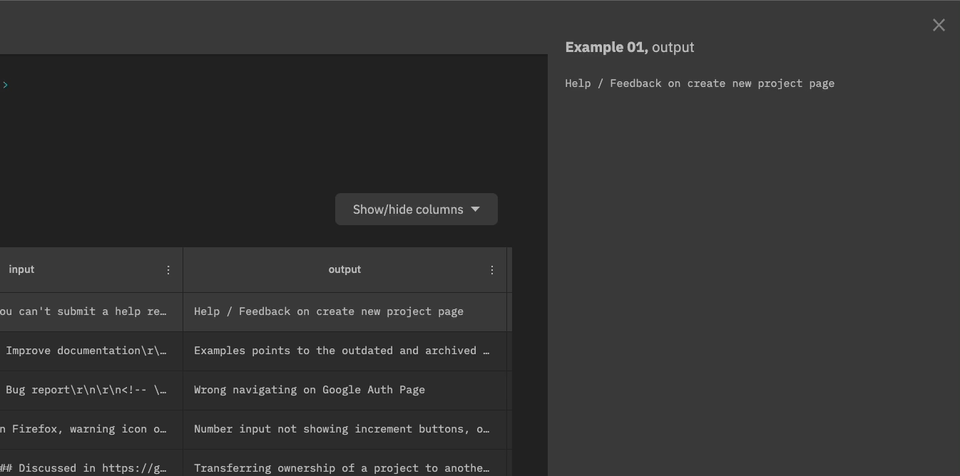Open the 'Improve documentation' input cell
The height and width of the screenshot is (476, 960).
86,351
